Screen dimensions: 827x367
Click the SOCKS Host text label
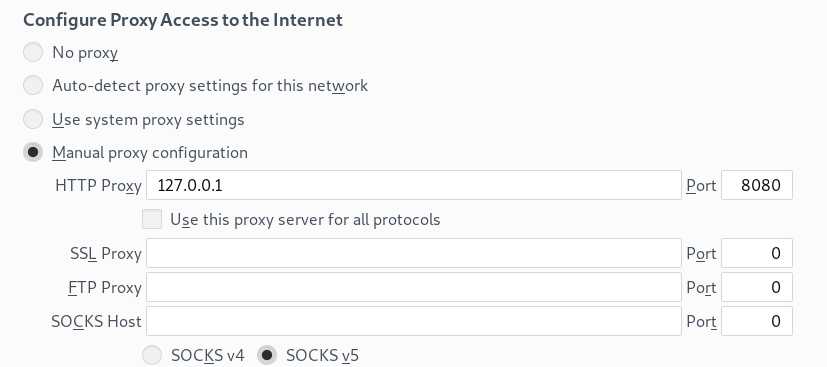tap(97, 322)
